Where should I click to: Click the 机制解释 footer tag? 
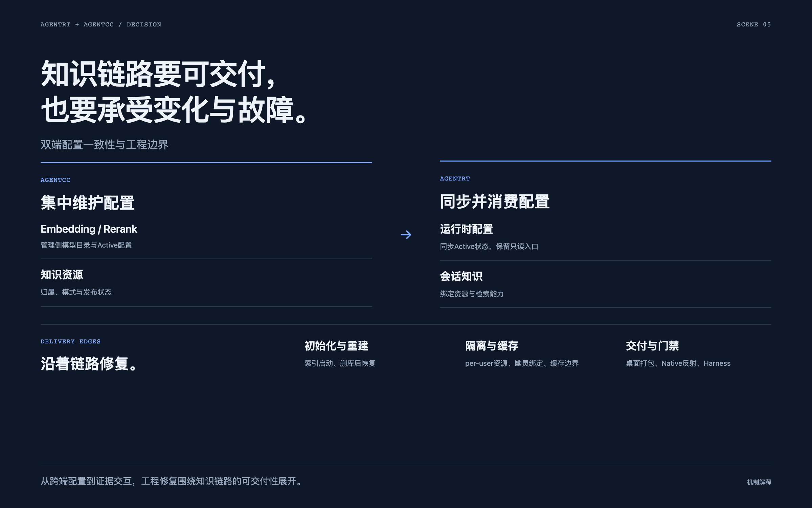(x=759, y=482)
